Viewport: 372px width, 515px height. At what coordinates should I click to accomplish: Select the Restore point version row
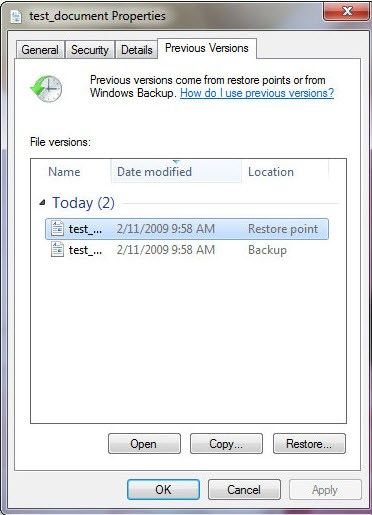187,229
